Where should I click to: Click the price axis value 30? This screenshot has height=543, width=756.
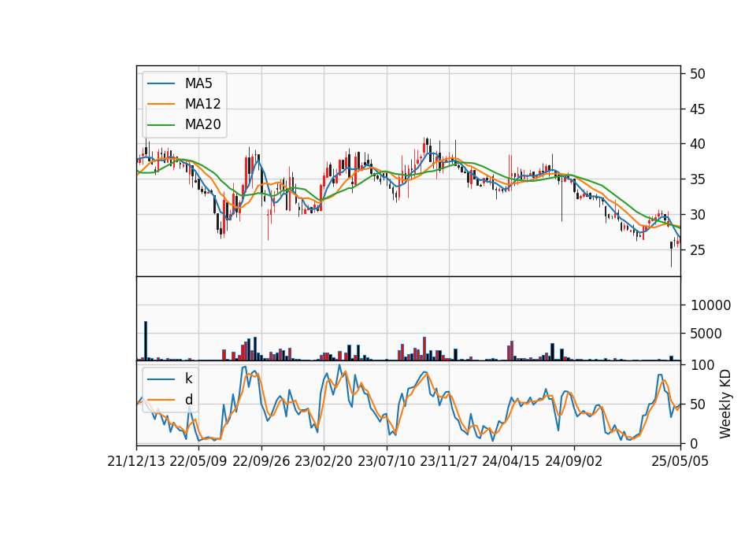click(698, 214)
